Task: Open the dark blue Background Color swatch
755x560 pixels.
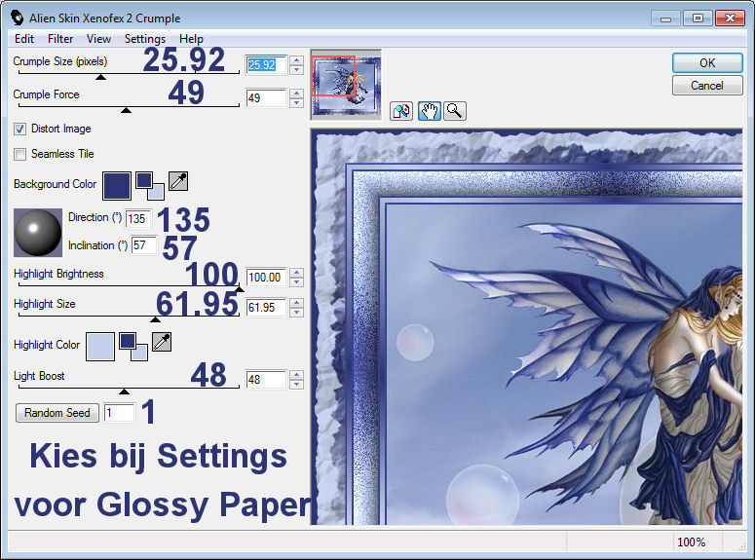Action: click(117, 186)
